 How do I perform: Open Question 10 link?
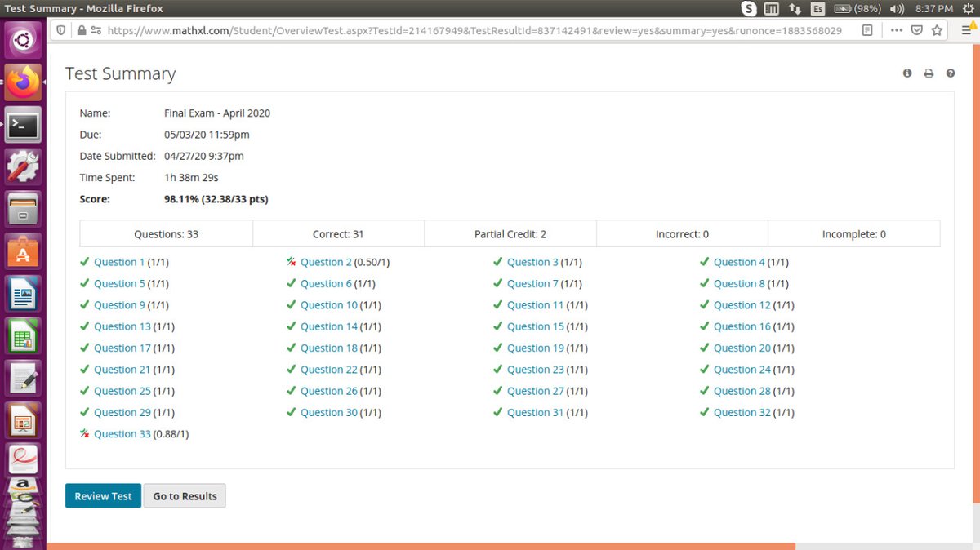click(329, 305)
